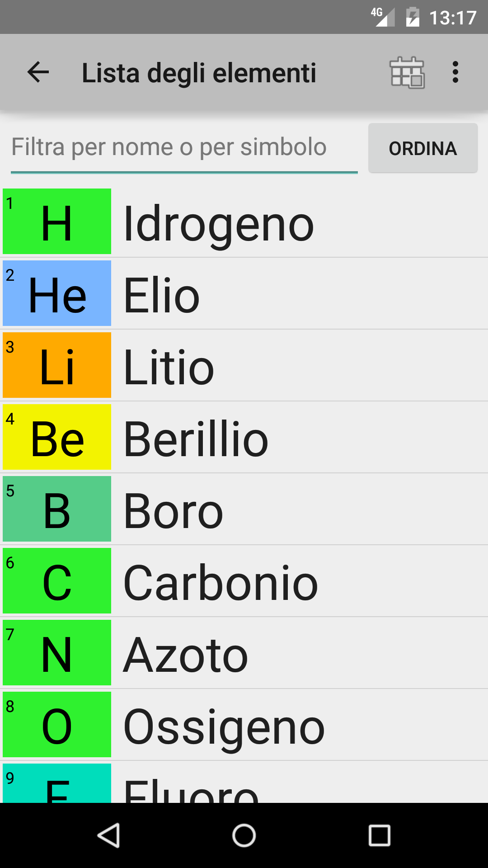The image size is (488, 868).
Task: Select Azoto from the list
Action: click(x=185, y=655)
